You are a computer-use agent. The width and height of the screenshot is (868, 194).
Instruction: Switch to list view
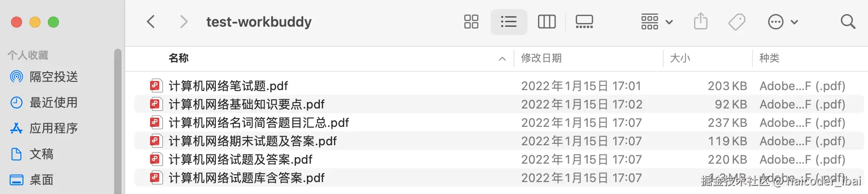point(509,22)
